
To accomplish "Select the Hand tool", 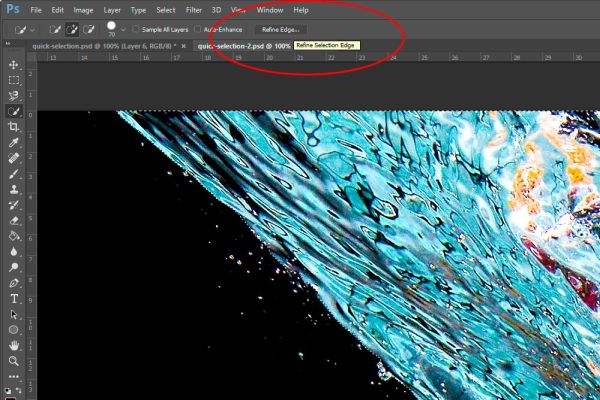I will pos(14,345).
